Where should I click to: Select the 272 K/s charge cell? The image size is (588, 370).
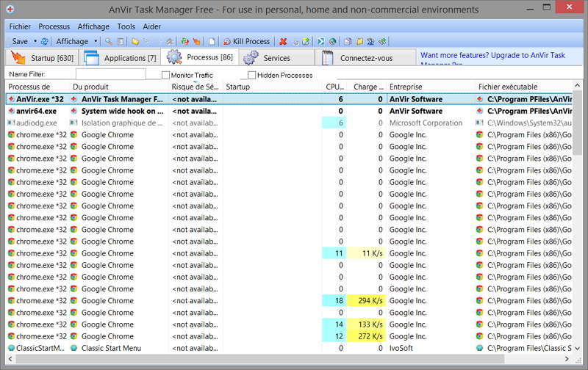[x=366, y=336]
